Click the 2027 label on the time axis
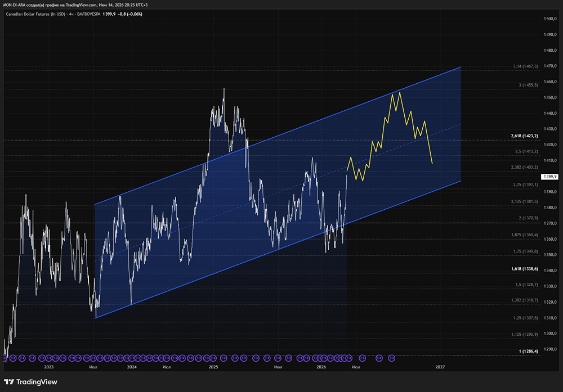This screenshot has height=392, width=563. [440, 367]
